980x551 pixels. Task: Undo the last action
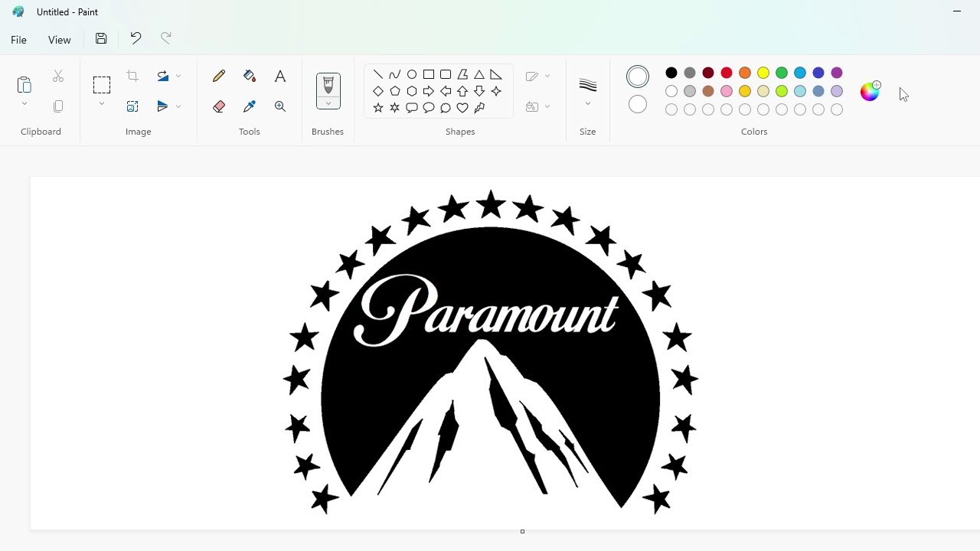pos(136,38)
